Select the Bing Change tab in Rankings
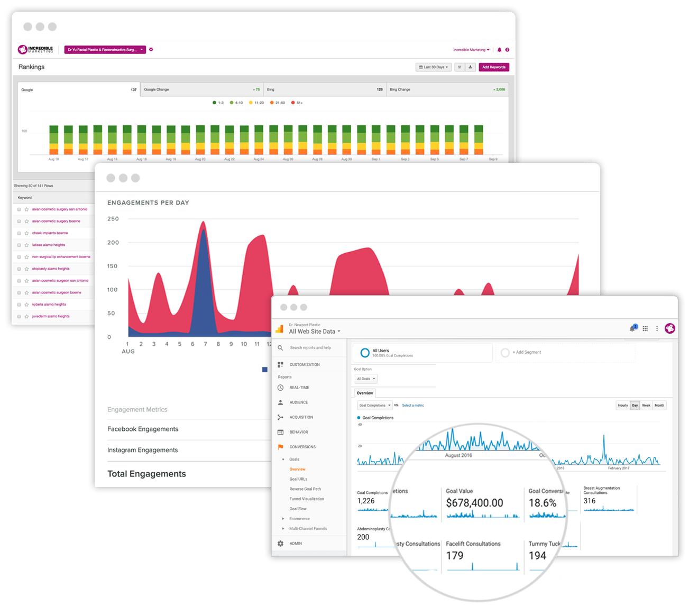The height and width of the screenshot is (616, 689). coord(447,89)
